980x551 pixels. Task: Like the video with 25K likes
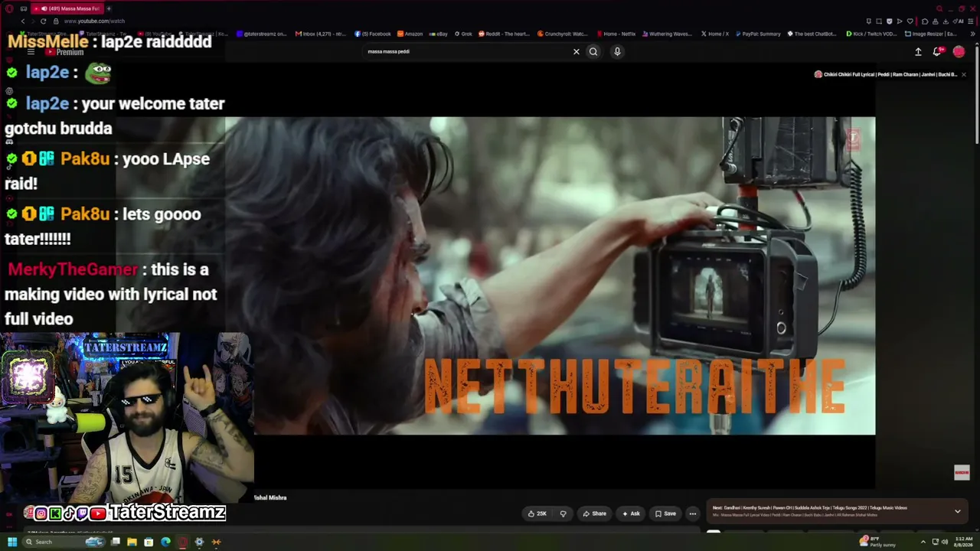click(537, 514)
